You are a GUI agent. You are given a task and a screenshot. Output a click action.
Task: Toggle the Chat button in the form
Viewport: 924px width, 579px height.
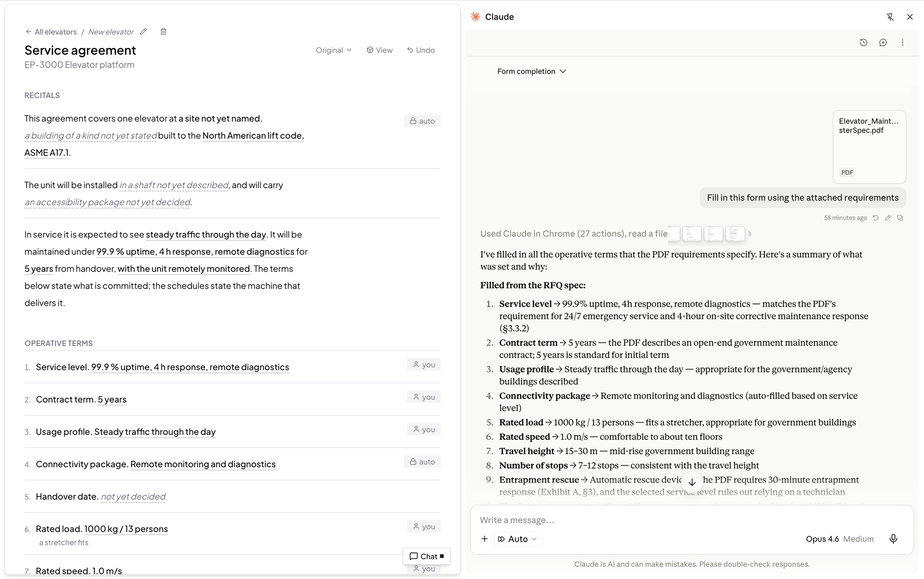click(x=426, y=556)
